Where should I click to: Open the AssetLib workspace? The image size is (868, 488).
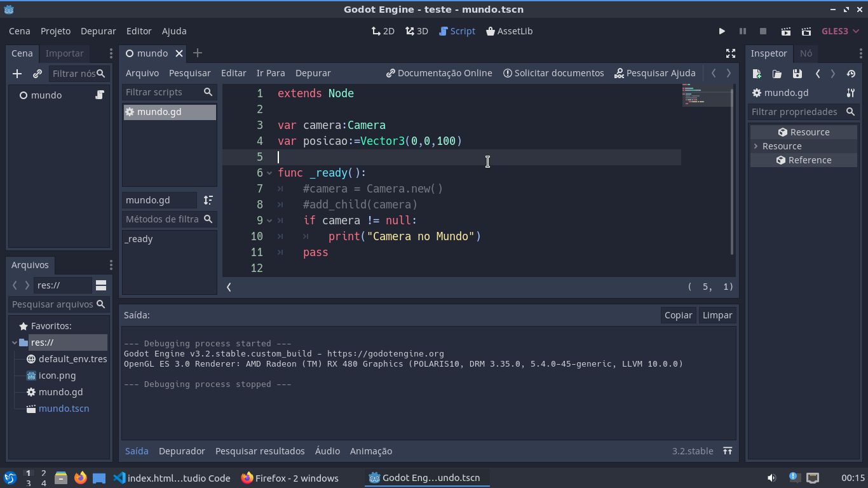coord(509,31)
